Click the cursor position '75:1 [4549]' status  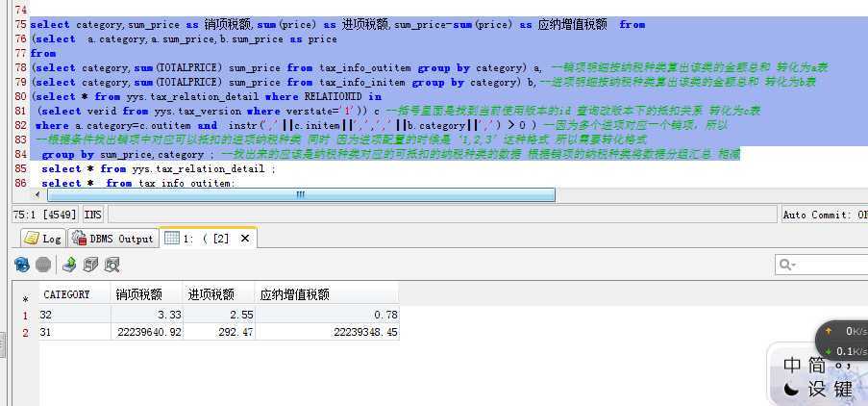point(45,215)
